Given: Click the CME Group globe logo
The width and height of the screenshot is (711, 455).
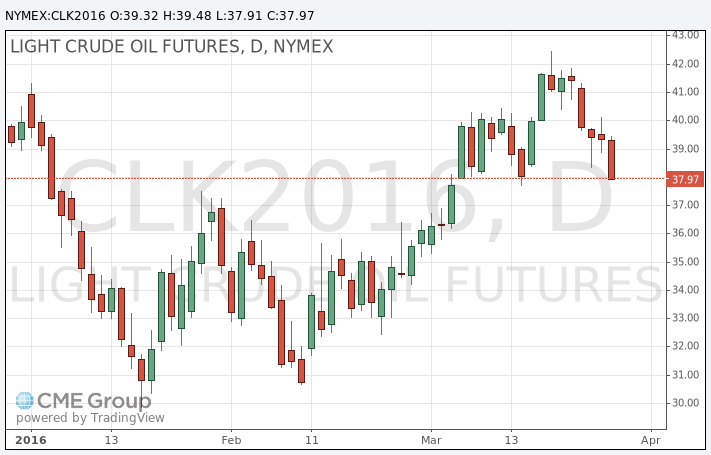Looking at the screenshot, I should point(24,401).
